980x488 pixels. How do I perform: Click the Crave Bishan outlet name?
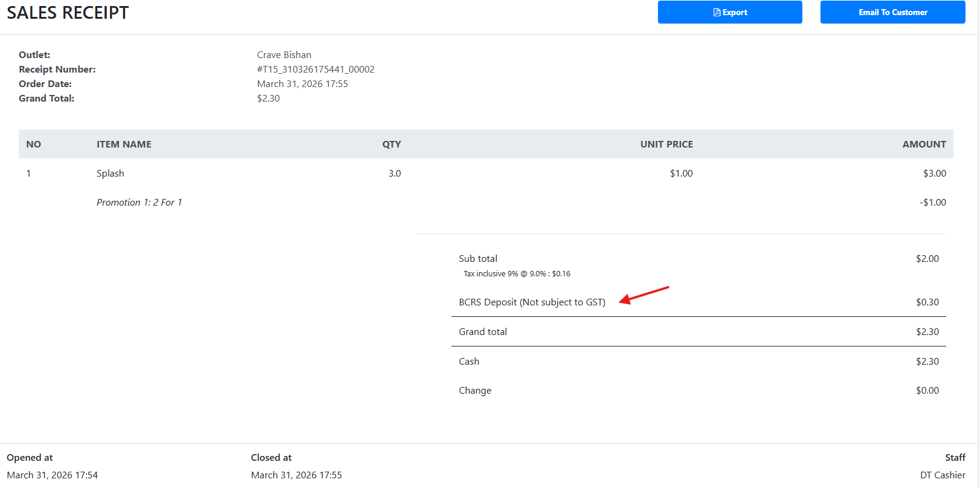tap(284, 55)
